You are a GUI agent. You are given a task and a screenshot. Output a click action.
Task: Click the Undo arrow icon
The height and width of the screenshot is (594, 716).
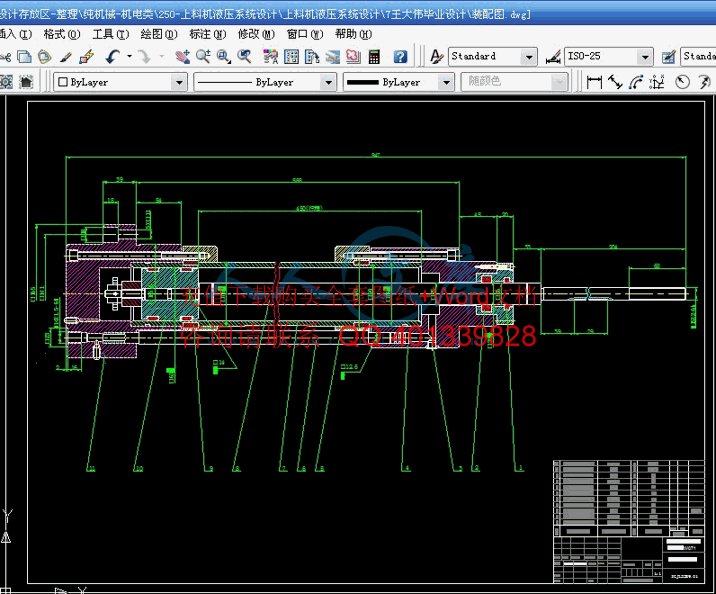pyautogui.click(x=112, y=57)
